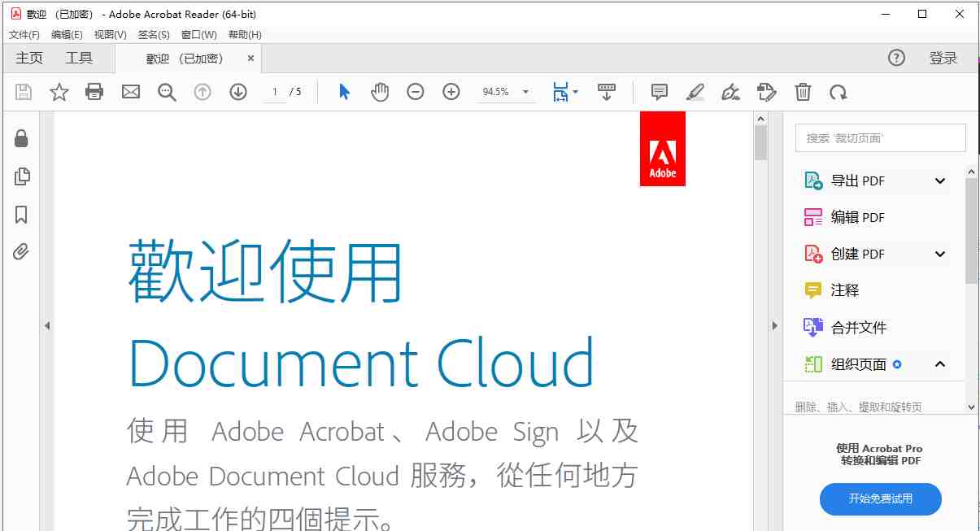Expand the 导出 PDF options chevron
The image size is (980, 531).
[x=939, y=181]
